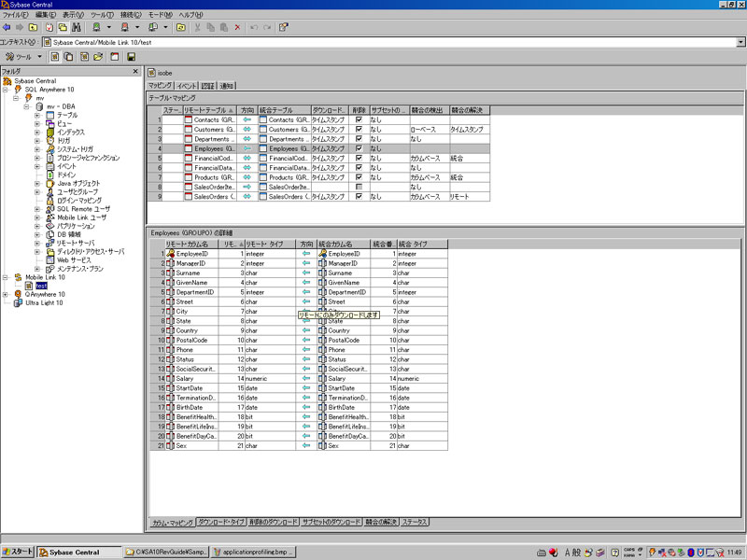Open the スタート button on taskbar
Screen dimensions: 747x560
tap(17, 552)
